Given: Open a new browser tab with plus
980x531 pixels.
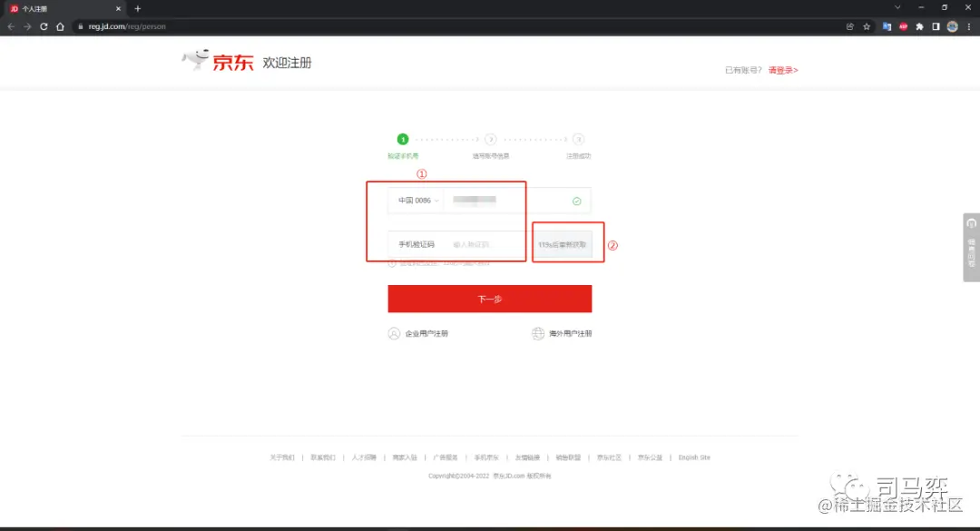Looking at the screenshot, I should pos(138,9).
